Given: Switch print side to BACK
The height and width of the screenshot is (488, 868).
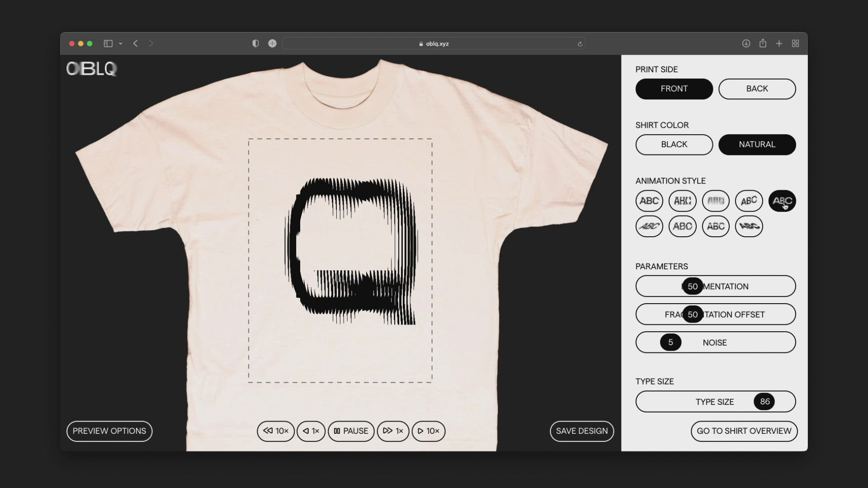Looking at the screenshot, I should click(757, 89).
